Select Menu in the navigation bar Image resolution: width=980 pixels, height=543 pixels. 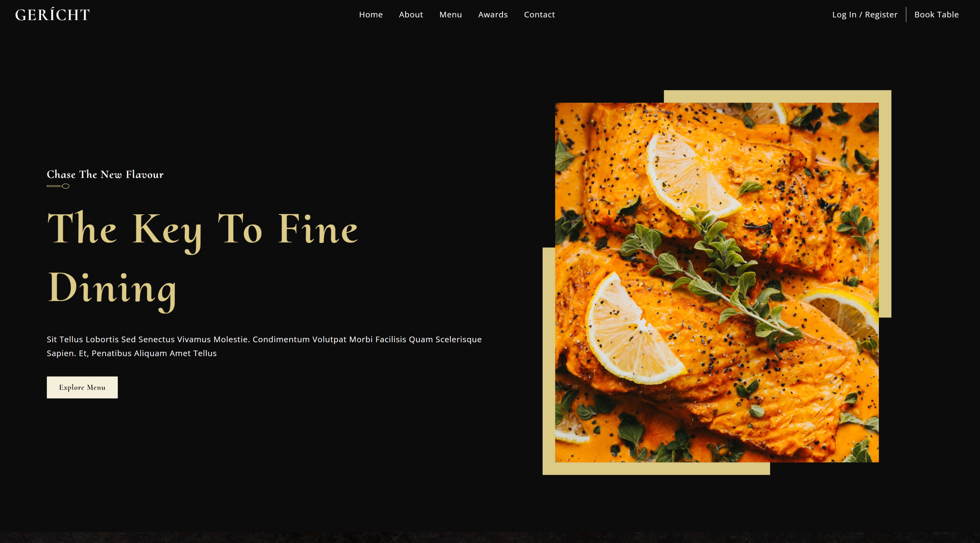tap(451, 14)
